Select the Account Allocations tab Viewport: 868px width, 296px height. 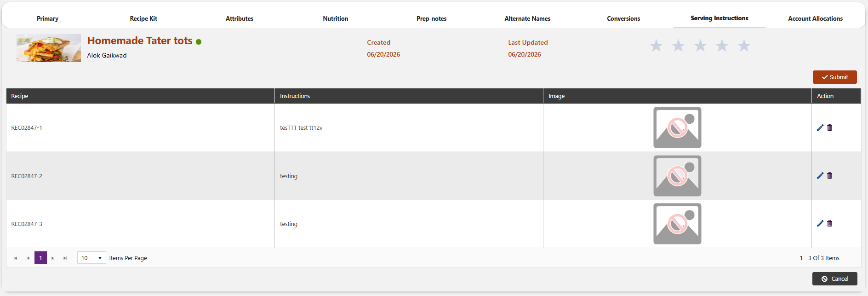815,18
